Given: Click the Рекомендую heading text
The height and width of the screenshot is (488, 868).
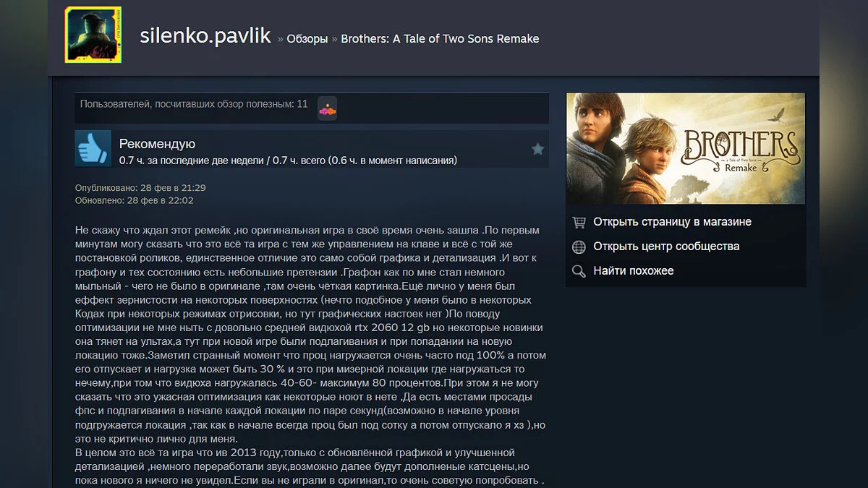Looking at the screenshot, I should tap(157, 144).
